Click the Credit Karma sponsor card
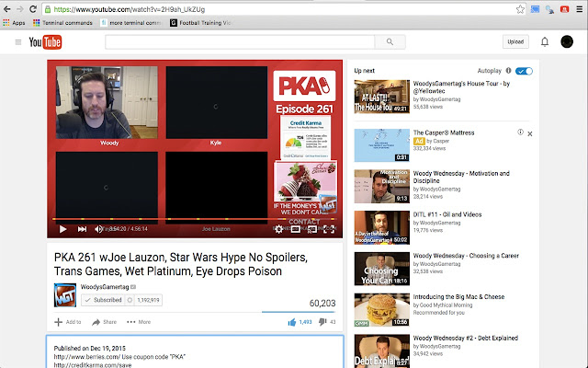This screenshot has height=368, width=588. click(x=306, y=138)
